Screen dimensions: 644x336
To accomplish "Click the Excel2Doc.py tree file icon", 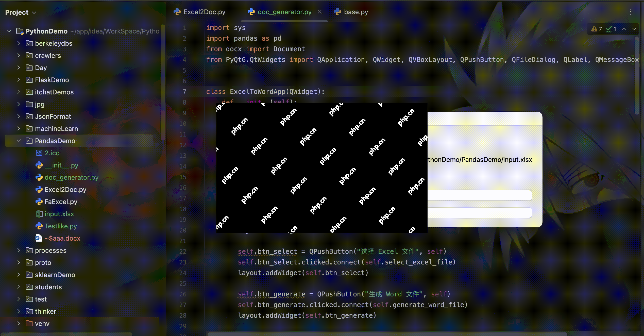I will coord(39,189).
